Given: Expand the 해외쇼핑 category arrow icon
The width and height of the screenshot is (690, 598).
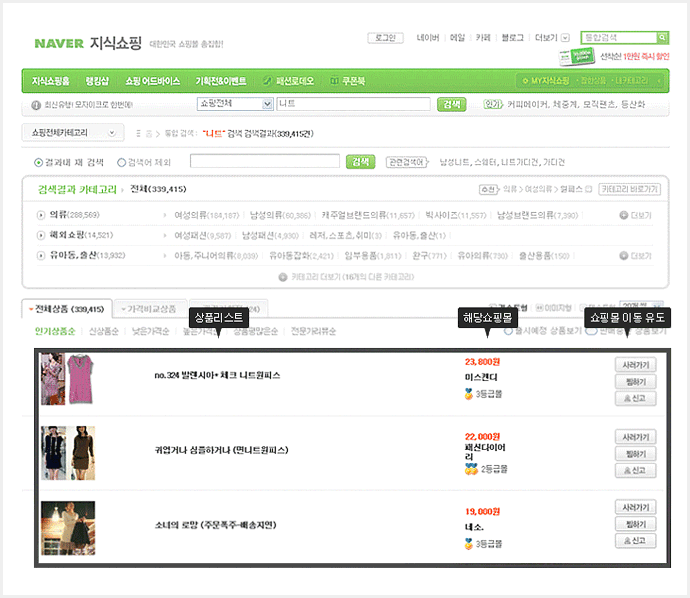Looking at the screenshot, I should (41, 235).
